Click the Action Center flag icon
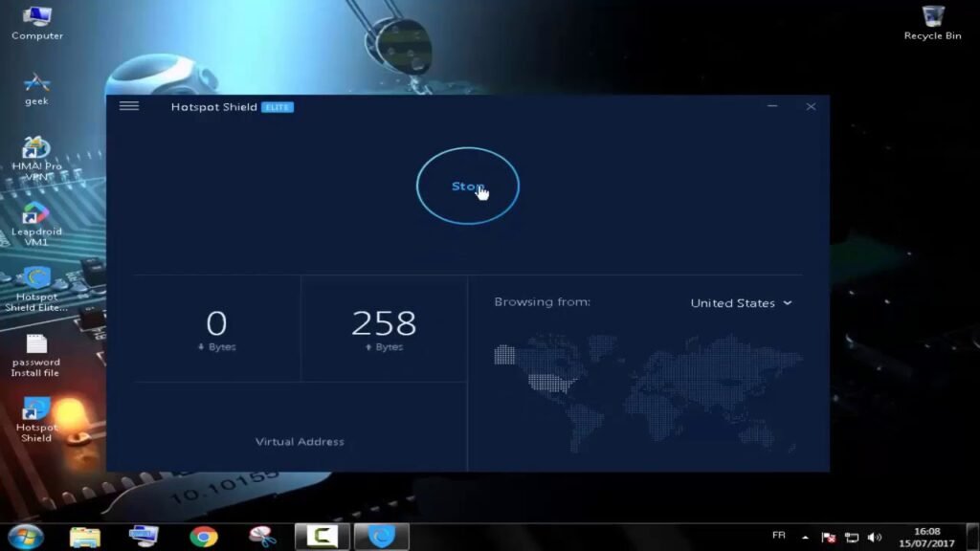The image size is (980, 551). (x=828, y=538)
